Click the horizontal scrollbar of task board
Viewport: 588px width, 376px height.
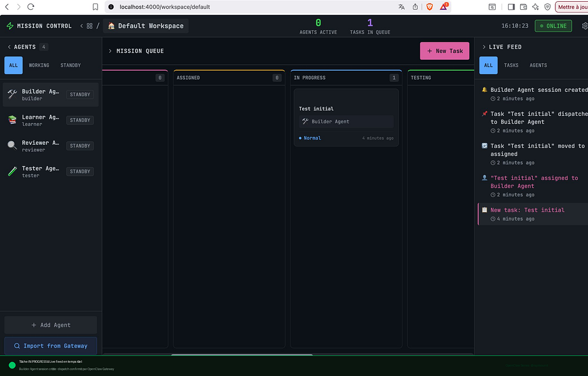point(242,354)
